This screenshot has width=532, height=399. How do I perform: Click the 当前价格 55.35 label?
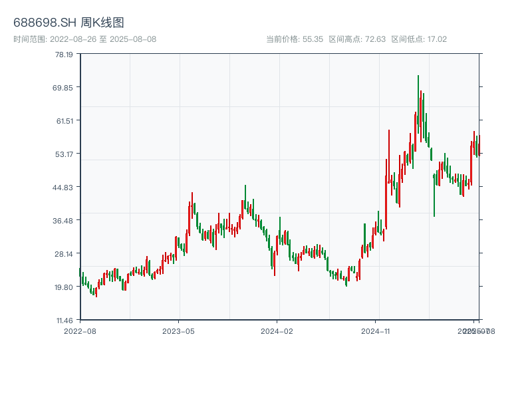coord(295,39)
